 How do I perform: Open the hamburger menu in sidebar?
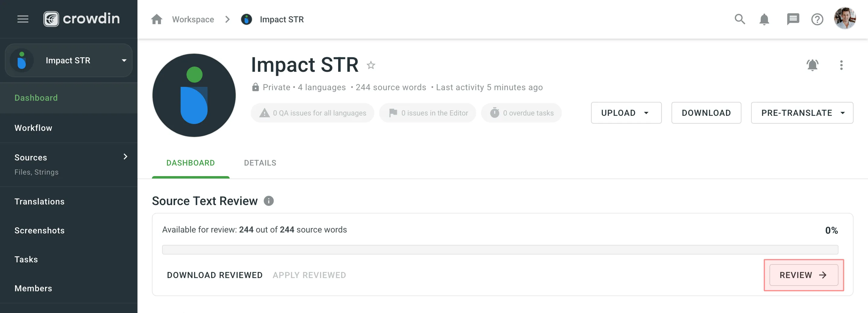point(23,19)
